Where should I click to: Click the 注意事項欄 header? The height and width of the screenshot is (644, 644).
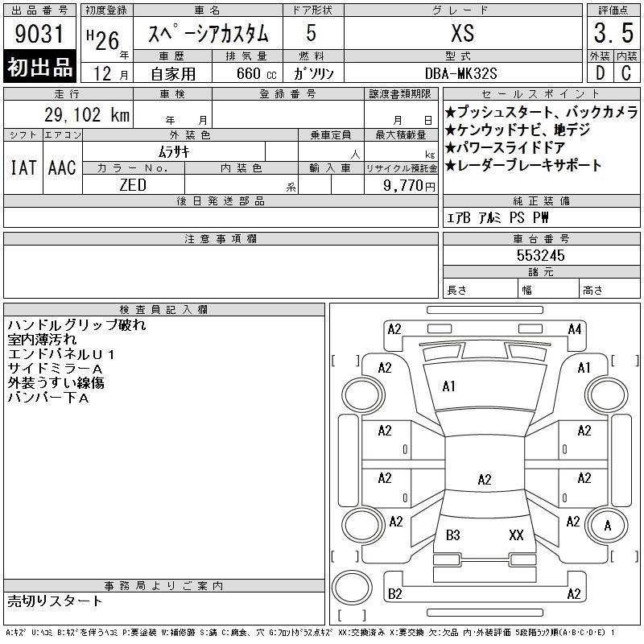click(x=221, y=238)
